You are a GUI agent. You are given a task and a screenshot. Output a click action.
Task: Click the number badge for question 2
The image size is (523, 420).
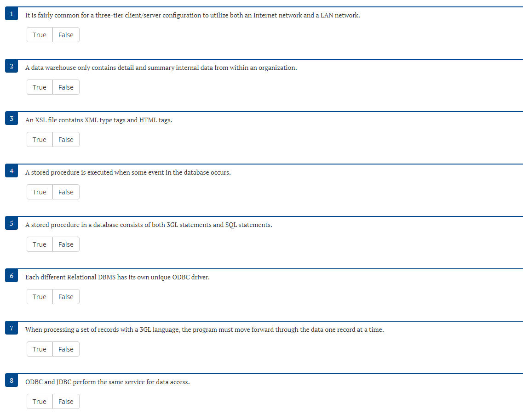[x=11, y=66]
